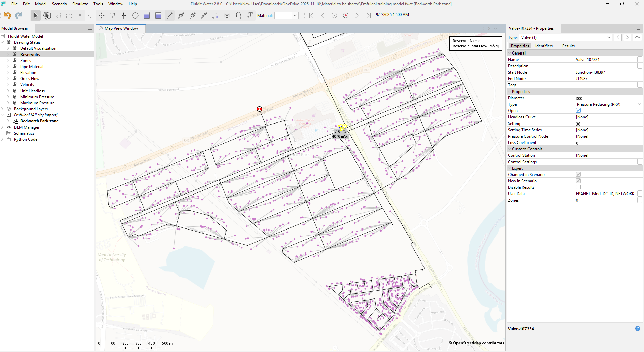Open the Simulate menu
Screen dimensions: 644x352
click(x=80, y=4)
